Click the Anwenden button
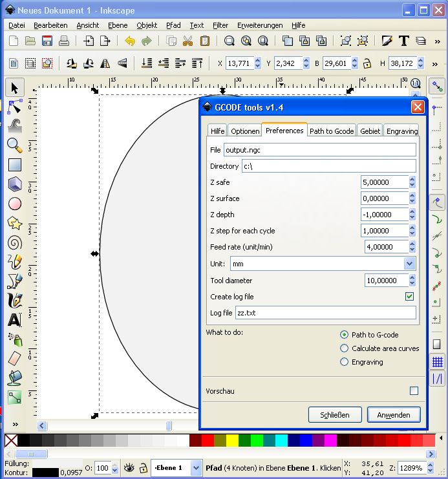This screenshot has width=448, height=479. 394,415
